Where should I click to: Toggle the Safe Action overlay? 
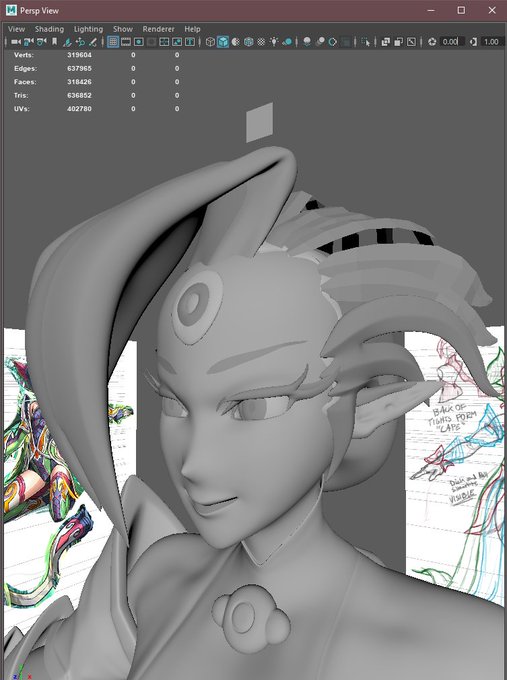pyautogui.click(x=177, y=42)
